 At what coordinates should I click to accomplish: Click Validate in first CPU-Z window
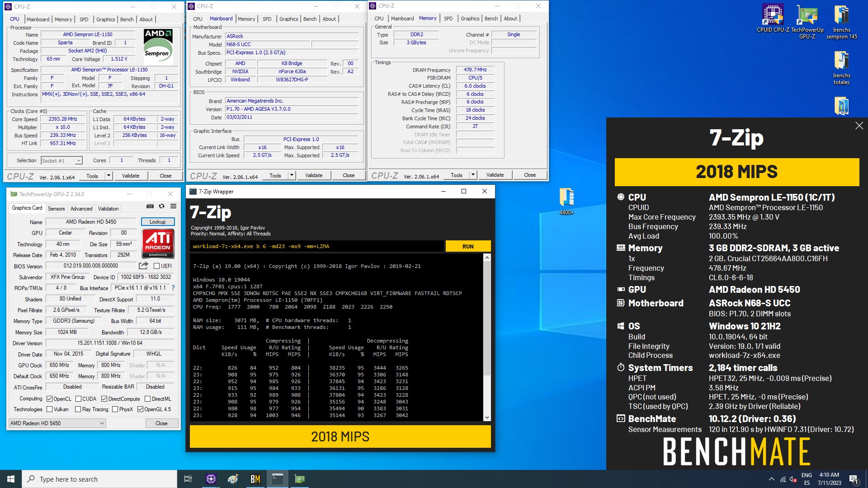[131, 176]
